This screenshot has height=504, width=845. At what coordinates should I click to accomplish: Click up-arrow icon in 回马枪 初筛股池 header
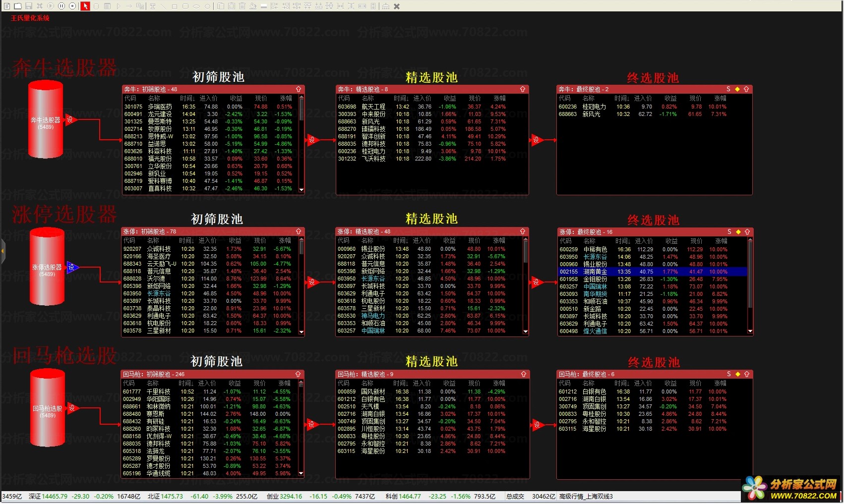click(298, 374)
